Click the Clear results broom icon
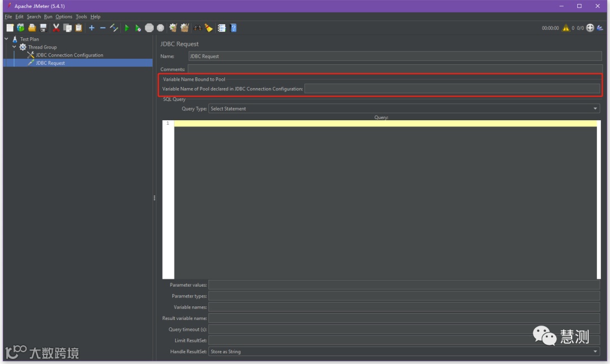Screen dimensions: 610x364 pos(173,28)
